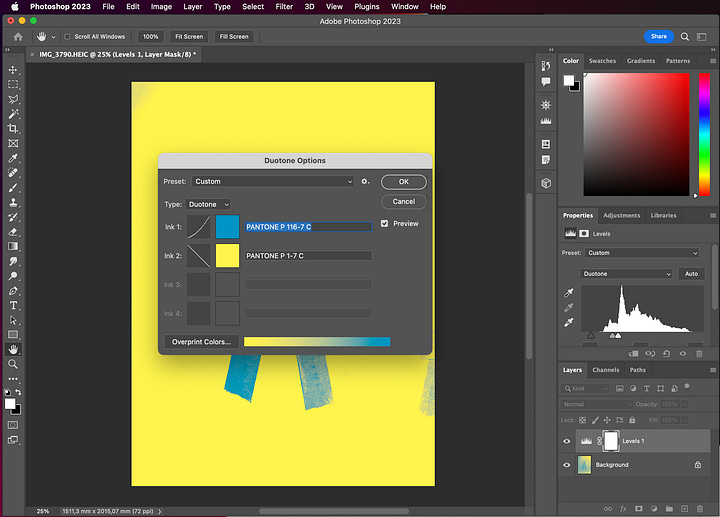Click the Share button
The width and height of the screenshot is (720, 517).
tap(658, 37)
